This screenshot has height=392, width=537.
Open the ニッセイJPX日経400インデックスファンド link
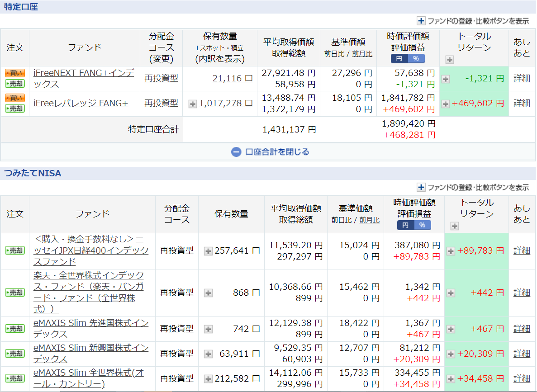[x=91, y=250]
